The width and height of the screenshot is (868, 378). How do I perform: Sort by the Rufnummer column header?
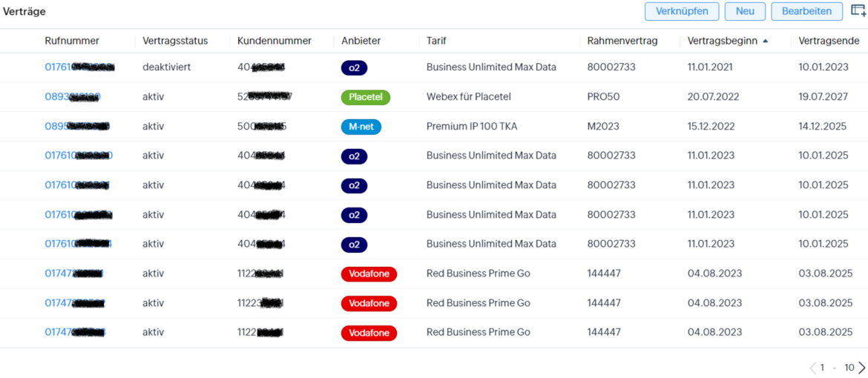72,41
